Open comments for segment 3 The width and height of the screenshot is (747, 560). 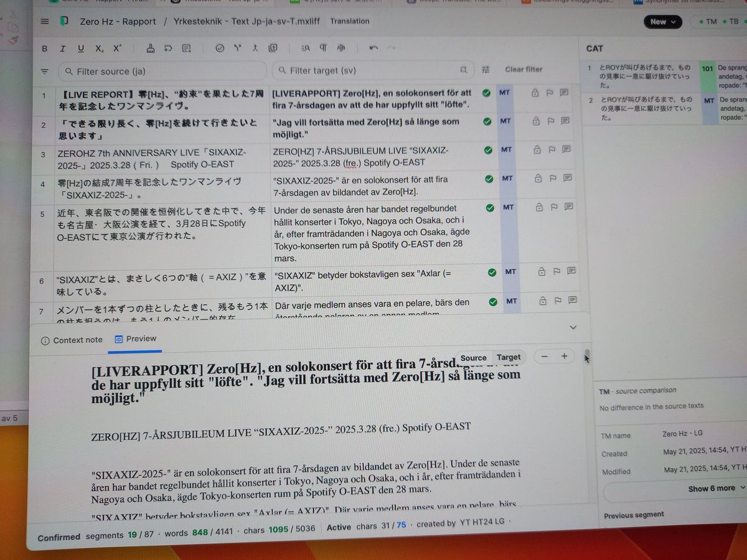[566, 149]
